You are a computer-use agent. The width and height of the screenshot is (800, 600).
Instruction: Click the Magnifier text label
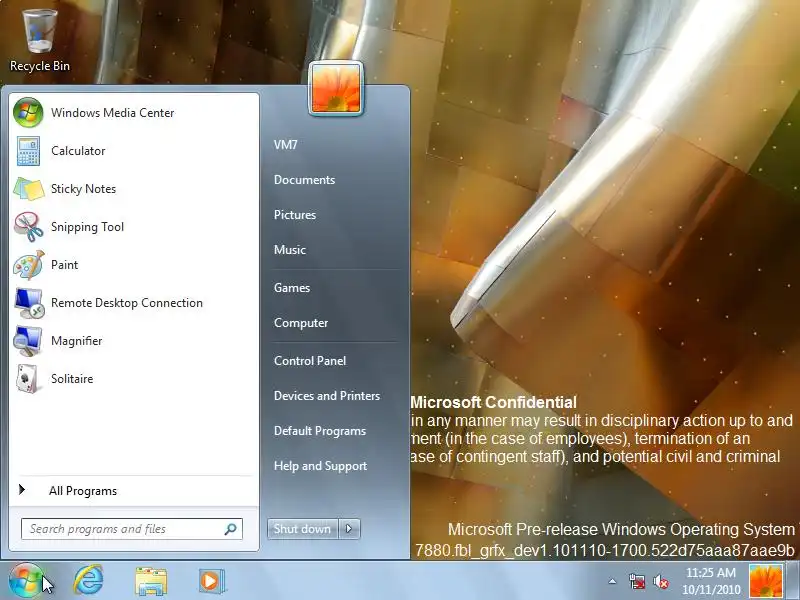[x=77, y=341]
